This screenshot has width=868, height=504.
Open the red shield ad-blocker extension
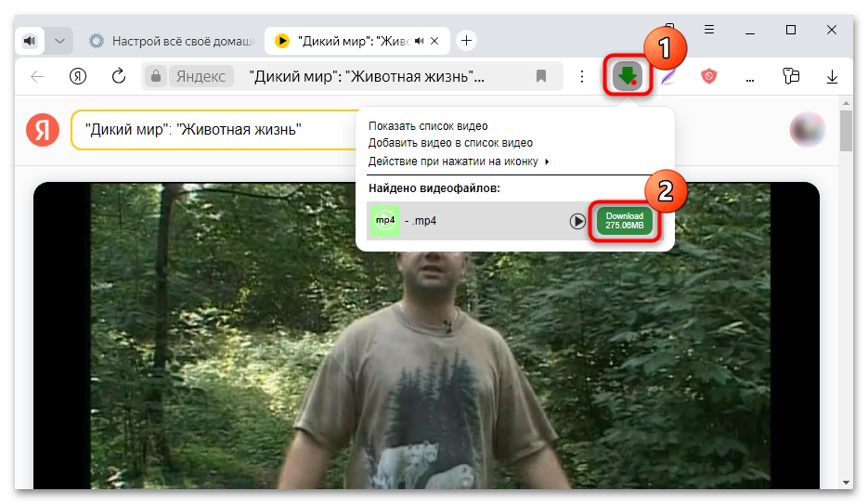tap(709, 76)
